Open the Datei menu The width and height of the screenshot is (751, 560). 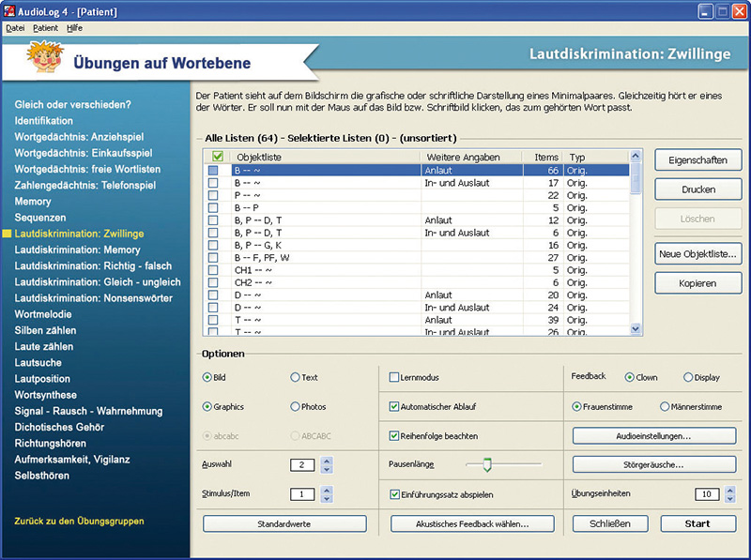[15, 28]
